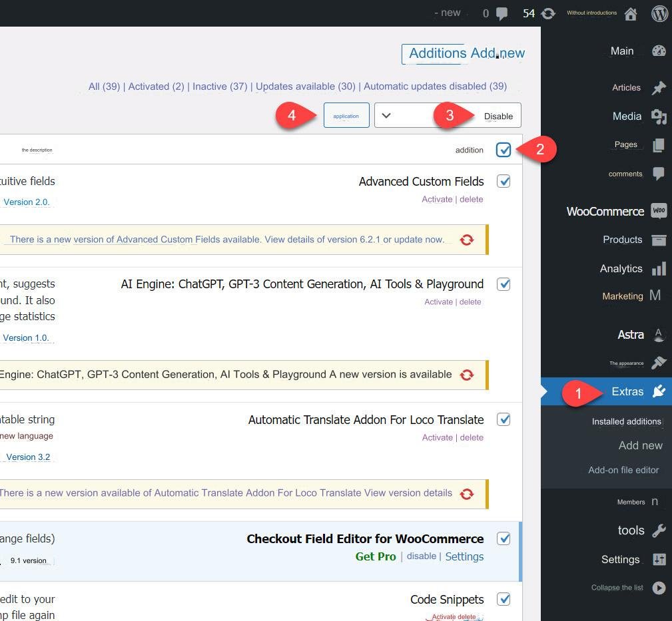Filter by Inactive (37) plugins
Image resolution: width=672 pixels, height=621 pixels.
coord(220,87)
